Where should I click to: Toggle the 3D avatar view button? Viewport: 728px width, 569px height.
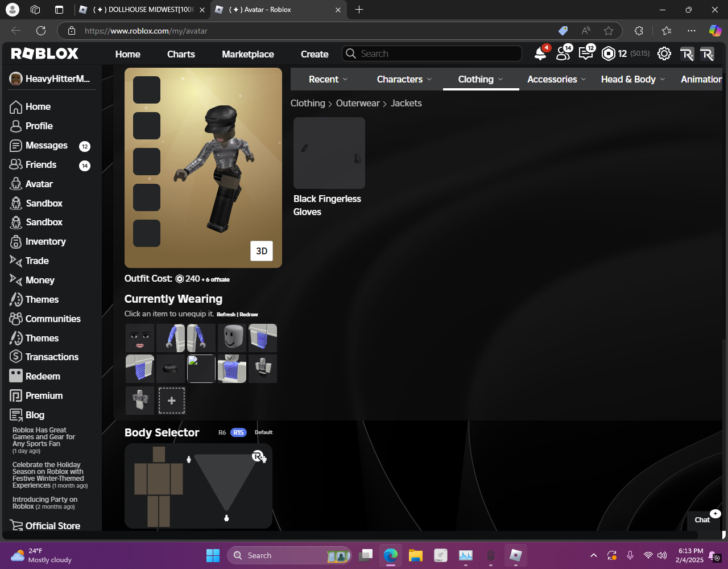(x=262, y=251)
